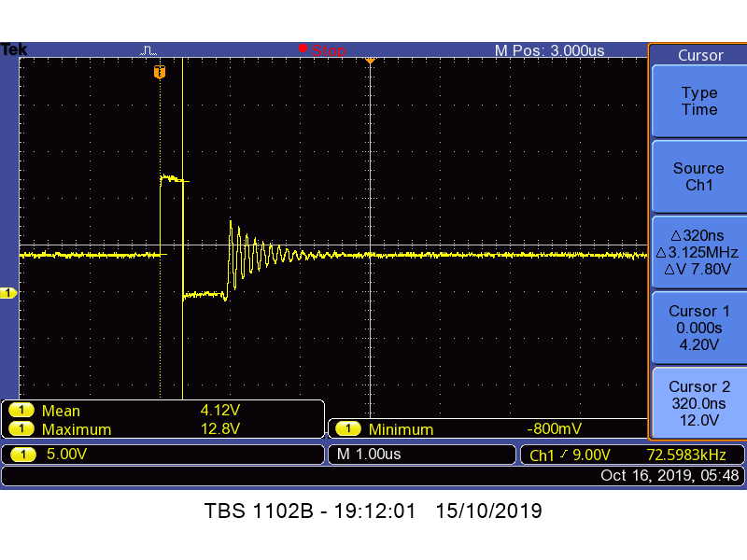Select the Cursor 1 0.000s button
747x560 pixels.
coord(698,328)
